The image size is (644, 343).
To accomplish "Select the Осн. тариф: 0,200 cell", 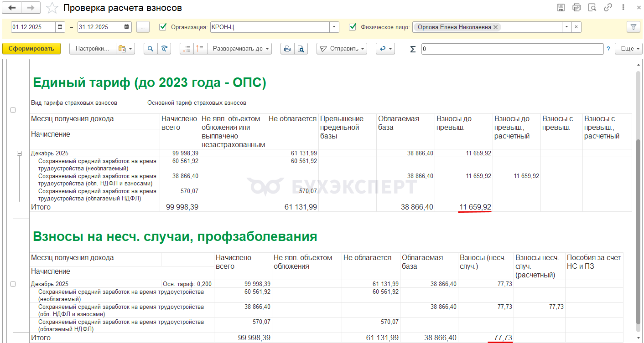I will (187, 284).
